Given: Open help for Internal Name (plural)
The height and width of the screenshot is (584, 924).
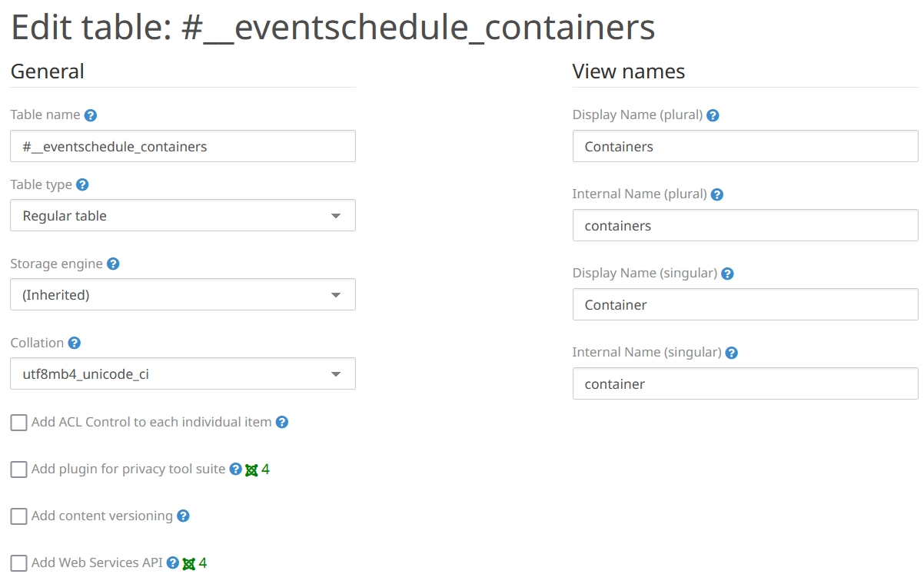Looking at the screenshot, I should tap(717, 194).
